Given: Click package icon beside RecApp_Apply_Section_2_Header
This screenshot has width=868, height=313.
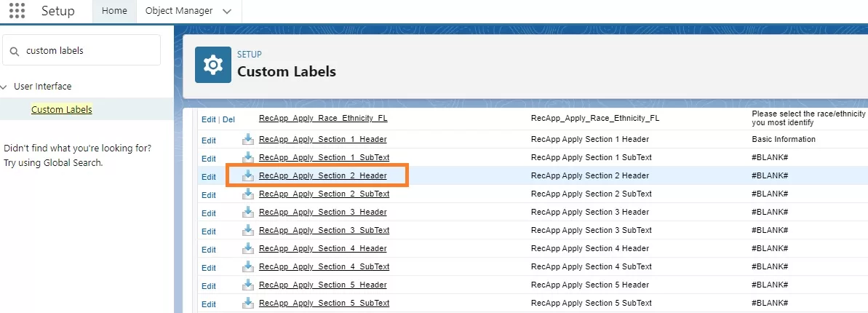Looking at the screenshot, I should tap(247, 175).
